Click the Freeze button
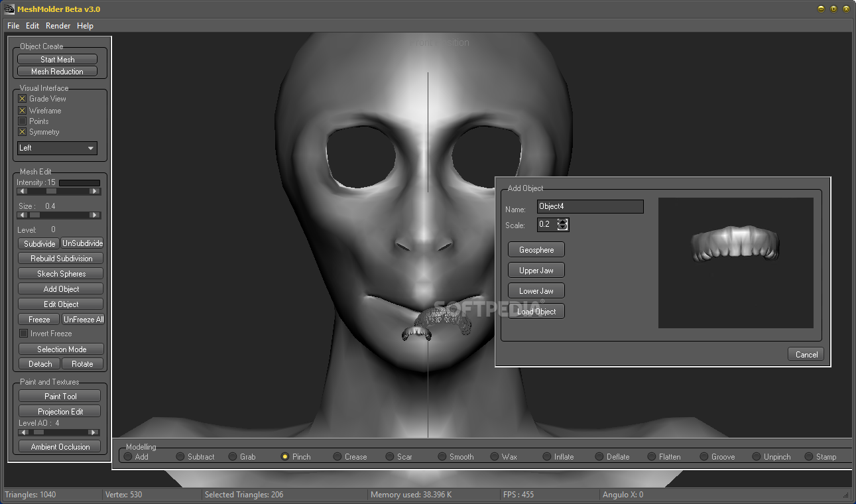 [x=39, y=320]
